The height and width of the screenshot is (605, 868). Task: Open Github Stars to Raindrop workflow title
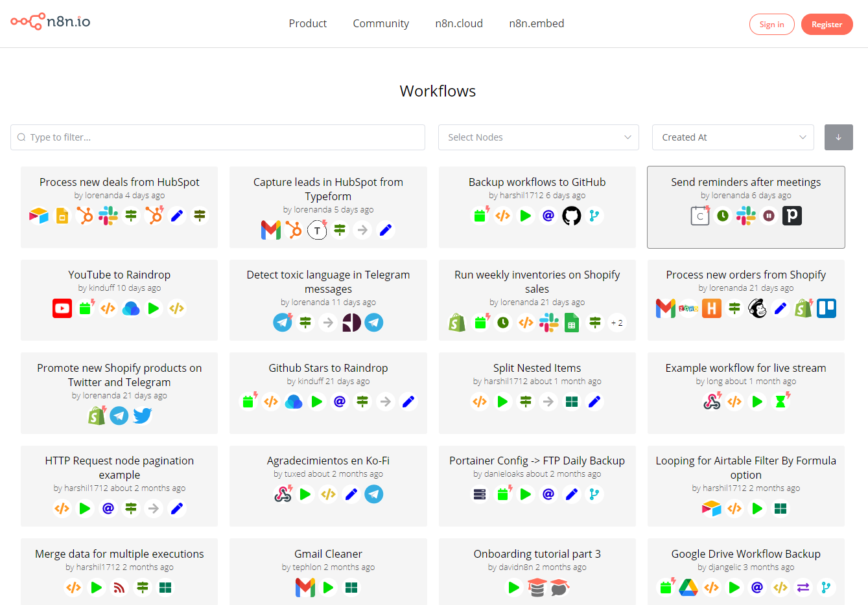coord(328,368)
